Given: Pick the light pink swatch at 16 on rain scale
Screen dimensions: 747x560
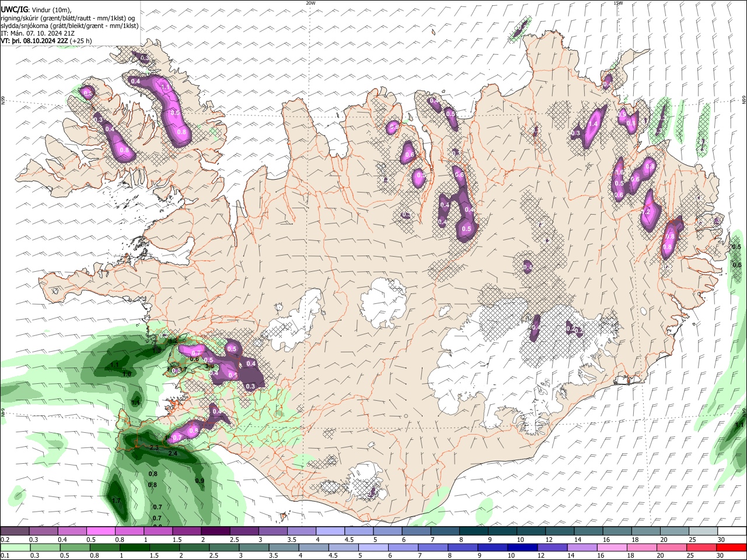Looking at the screenshot, I should 611,547.
